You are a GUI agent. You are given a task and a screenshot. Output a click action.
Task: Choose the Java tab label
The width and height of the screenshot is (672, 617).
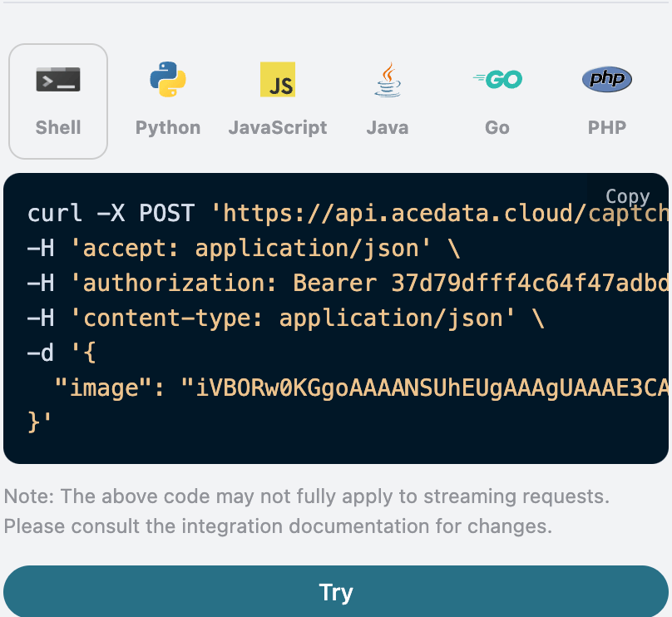click(388, 128)
